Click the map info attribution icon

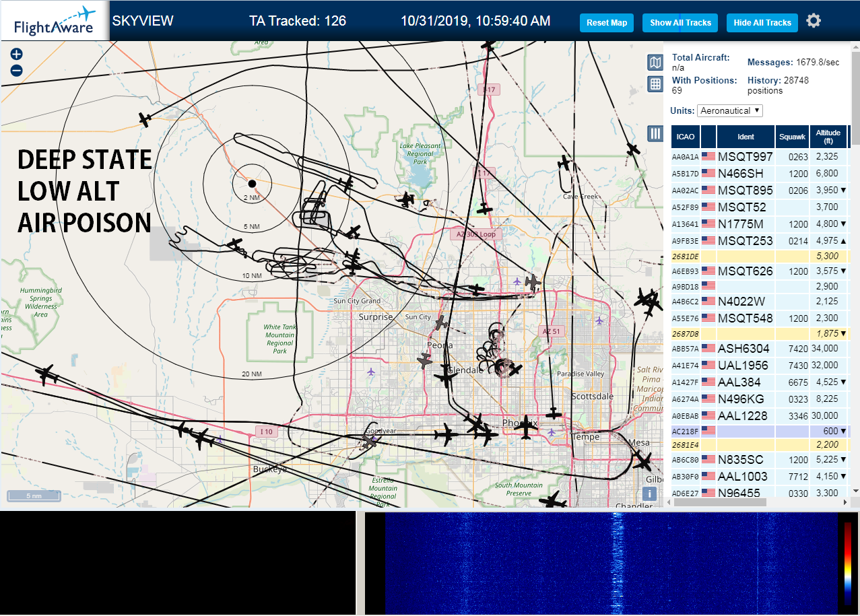click(x=649, y=493)
